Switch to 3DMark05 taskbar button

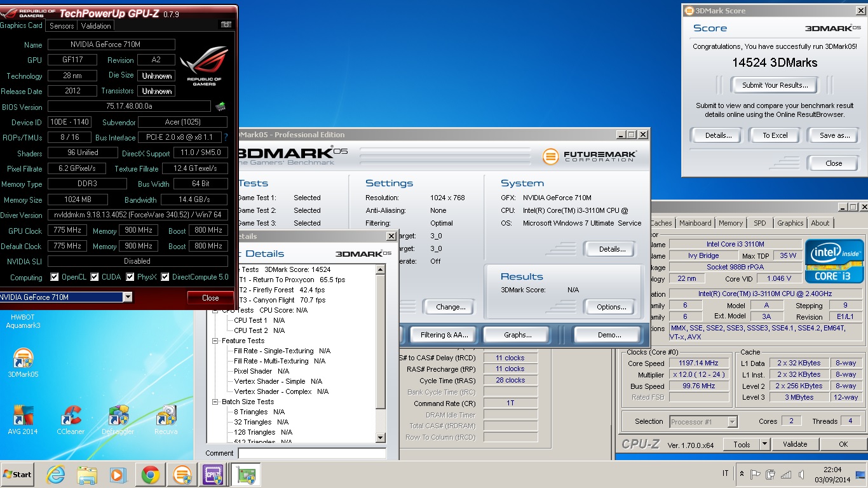coord(182,475)
